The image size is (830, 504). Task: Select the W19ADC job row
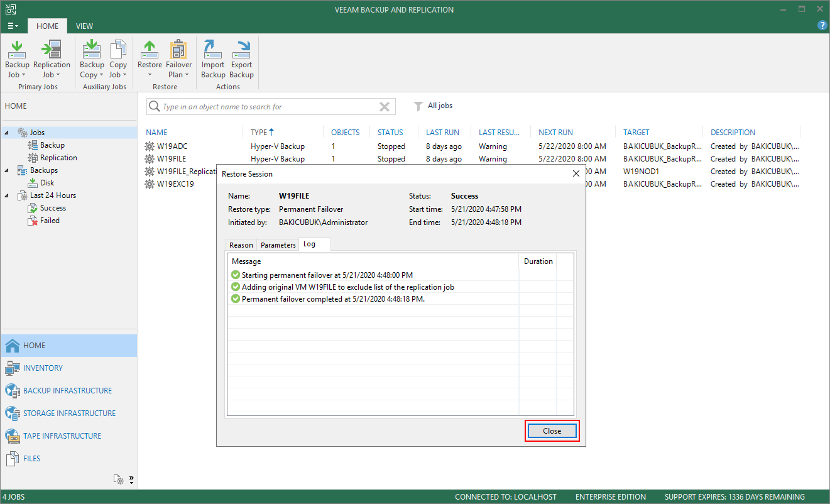coord(471,146)
